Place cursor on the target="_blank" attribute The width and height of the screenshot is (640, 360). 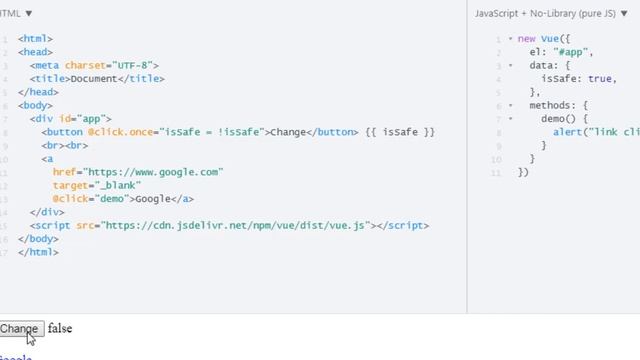pyautogui.click(x=97, y=185)
